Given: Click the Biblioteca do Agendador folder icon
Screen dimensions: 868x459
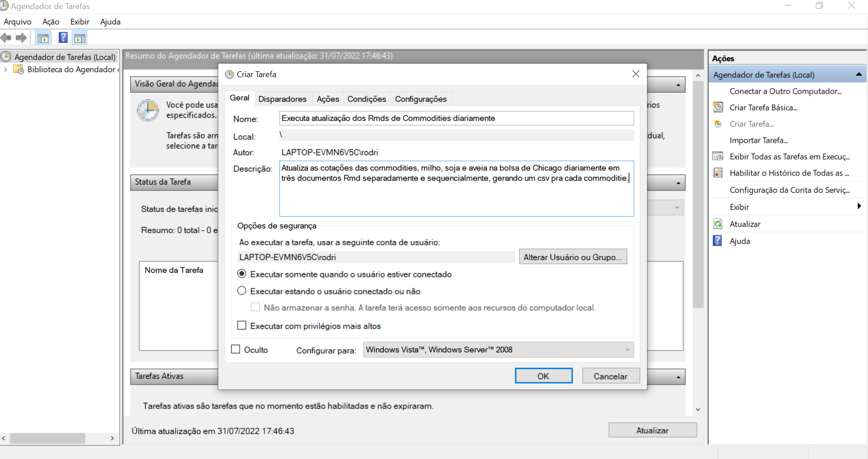Looking at the screenshot, I should 19,69.
